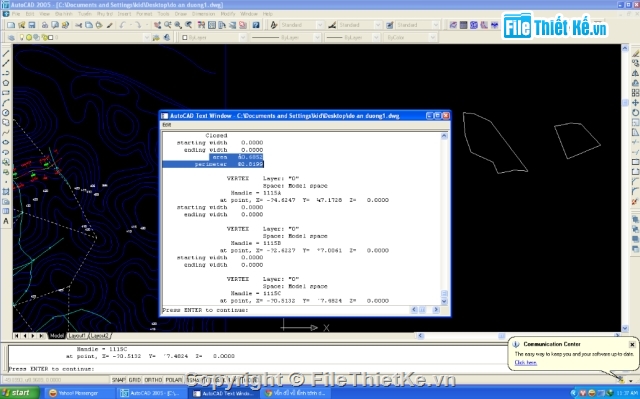
Task: Click the Save icon in toolbar
Action: coord(32,25)
